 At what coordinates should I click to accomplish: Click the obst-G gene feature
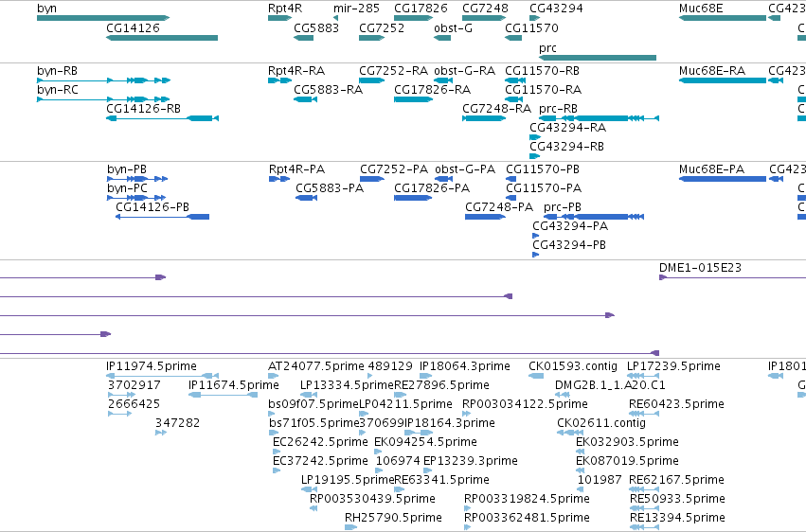click(x=442, y=38)
